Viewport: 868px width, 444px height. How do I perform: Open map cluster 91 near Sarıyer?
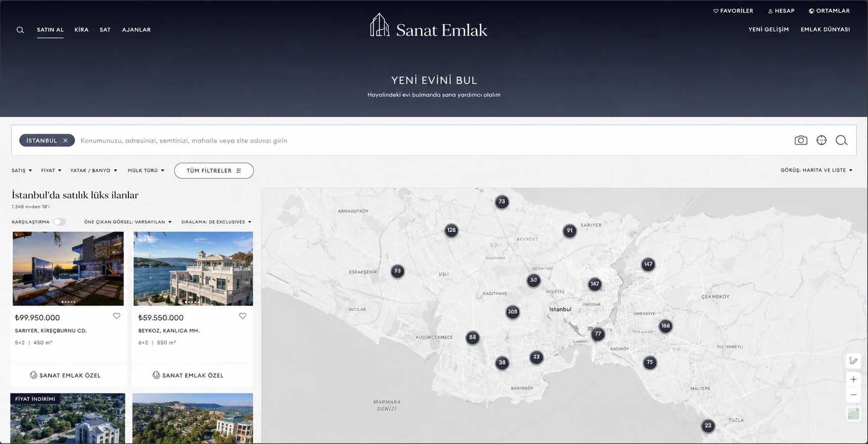[x=569, y=231]
